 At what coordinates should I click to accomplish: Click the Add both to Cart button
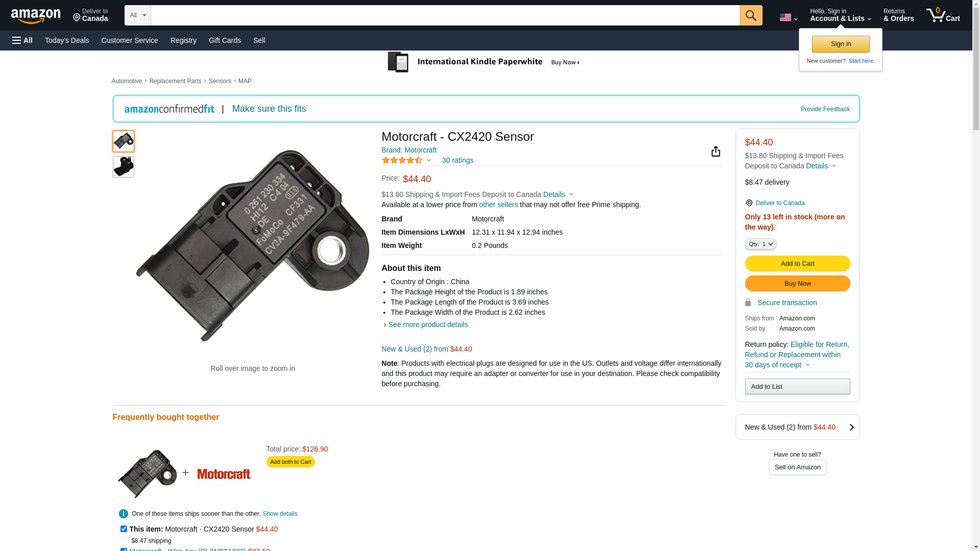(x=290, y=462)
